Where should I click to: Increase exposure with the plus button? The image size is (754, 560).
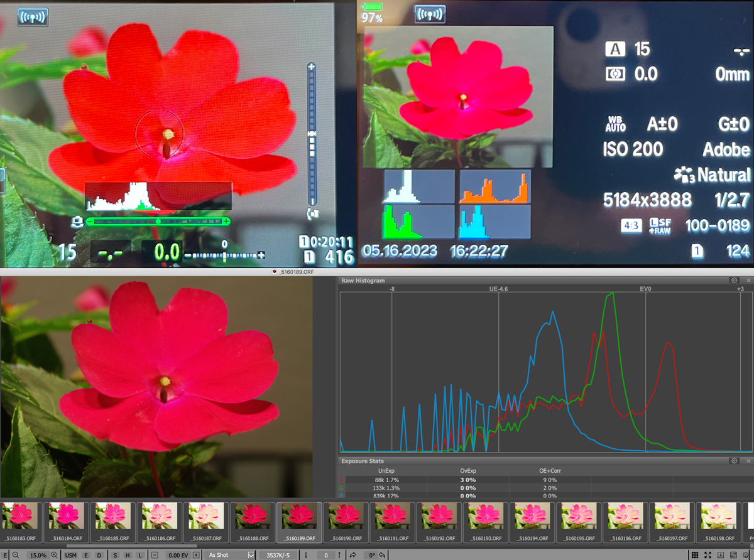tap(197, 555)
